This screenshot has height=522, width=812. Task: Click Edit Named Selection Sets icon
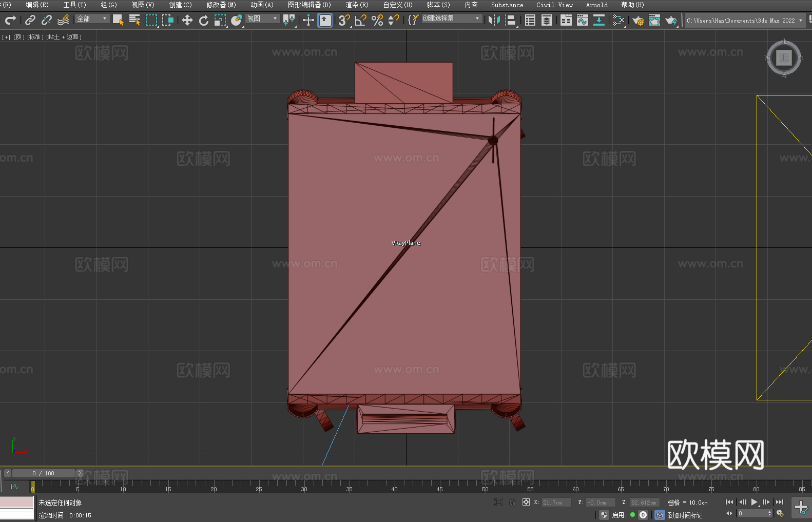(413, 20)
